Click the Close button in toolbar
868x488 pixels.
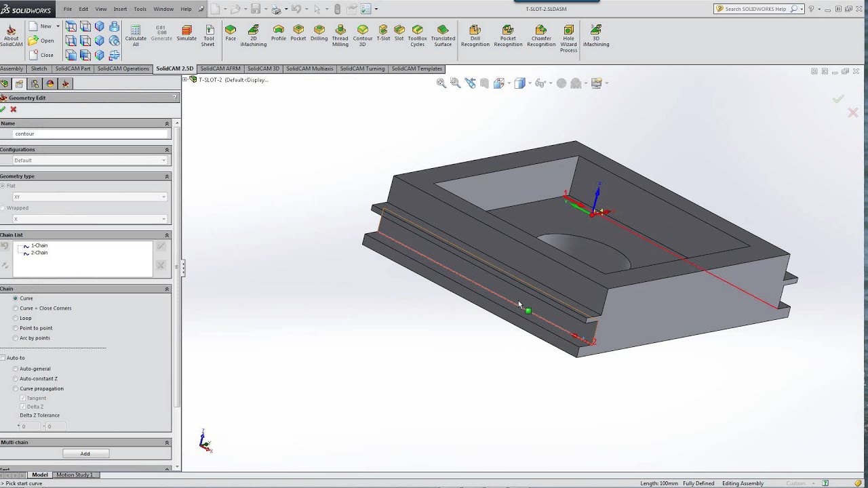pyautogui.click(x=41, y=55)
